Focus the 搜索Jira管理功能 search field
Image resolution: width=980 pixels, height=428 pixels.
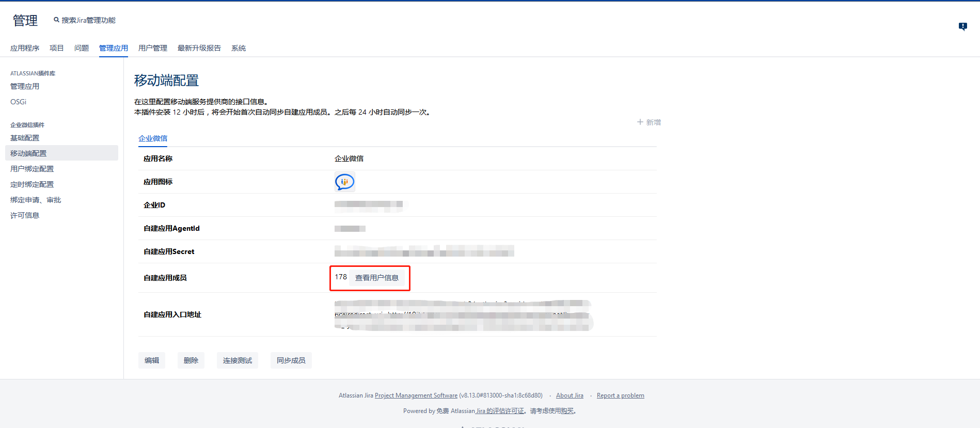coord(88,20)
